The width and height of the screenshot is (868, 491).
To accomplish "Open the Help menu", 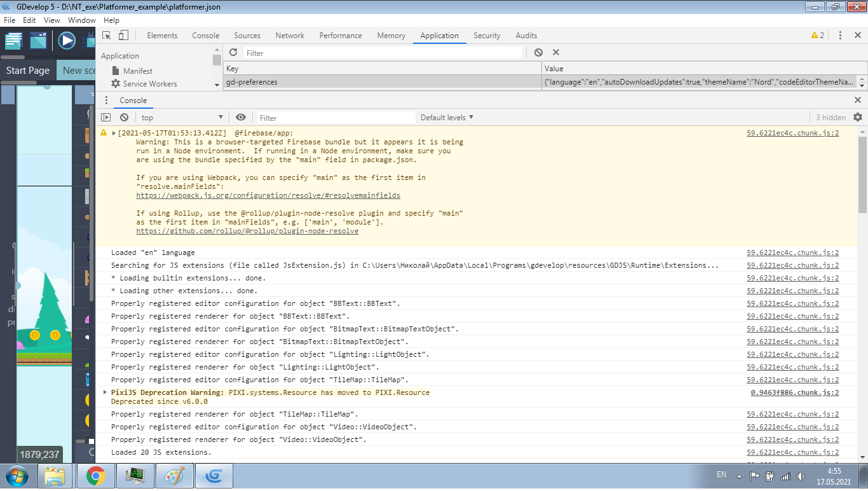I will pos(111,20).
